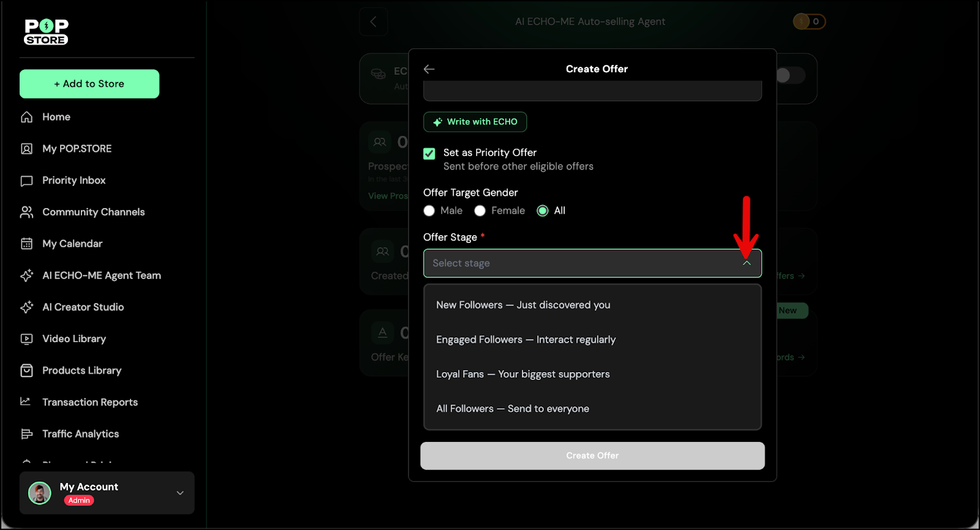The height and width of the screenshot is (530, 980).
Task: Click the Create Offer submit button
Action: pos(592,456)
